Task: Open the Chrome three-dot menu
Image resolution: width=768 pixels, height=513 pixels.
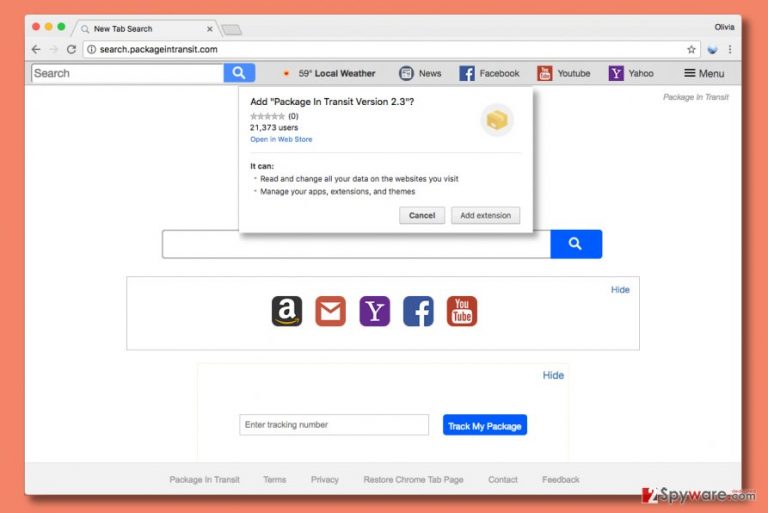Action: (x=730, y=49)
